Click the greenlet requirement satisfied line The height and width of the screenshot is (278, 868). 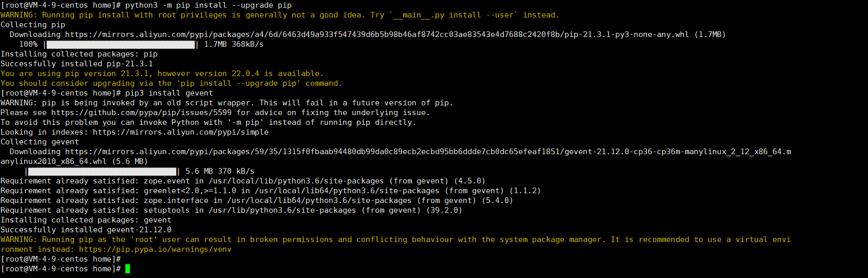[270, 191]
